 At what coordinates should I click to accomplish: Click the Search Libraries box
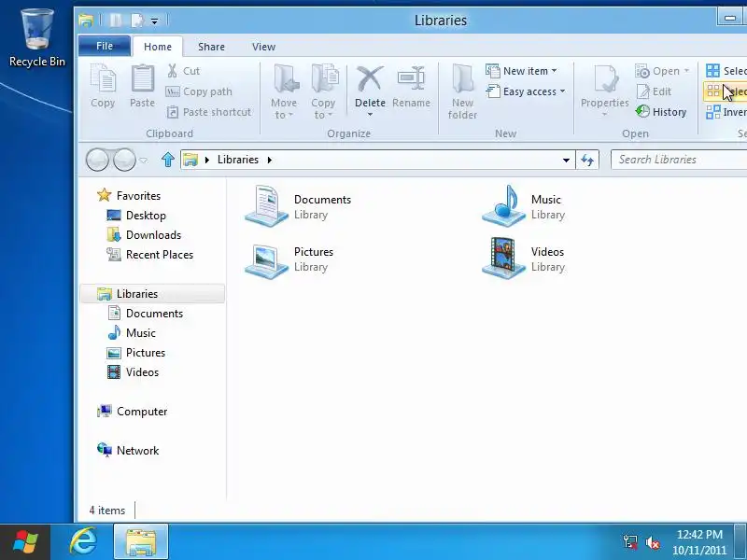(x=679, y=160)
